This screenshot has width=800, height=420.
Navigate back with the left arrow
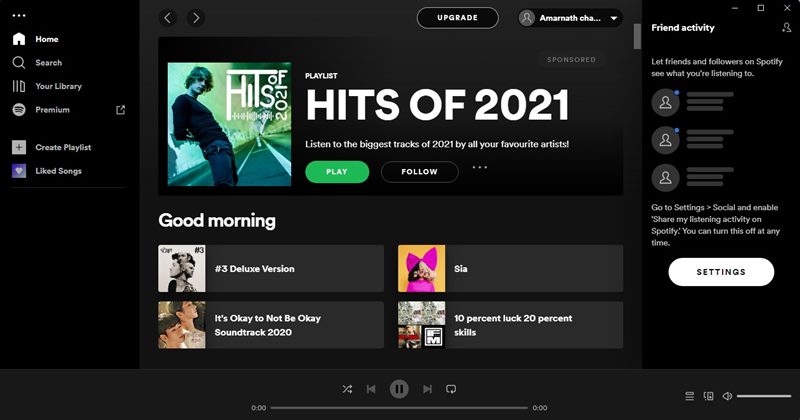(x=168, y=18)
